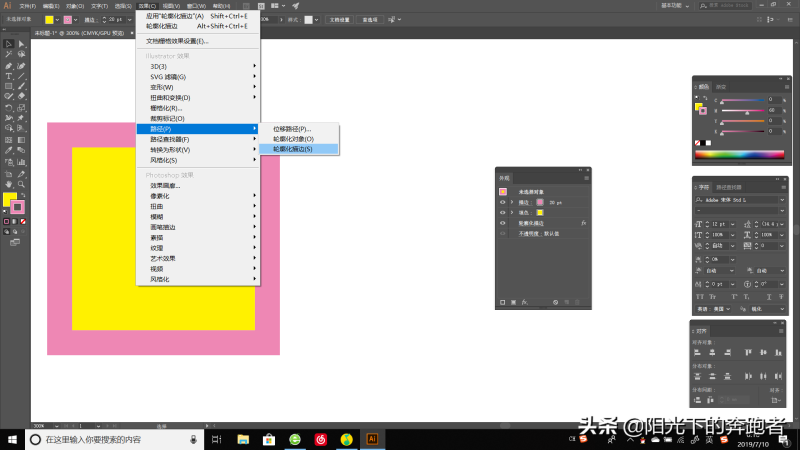Toggle visibility of the stroke (描边) appearance row

(x=502, y=202)
